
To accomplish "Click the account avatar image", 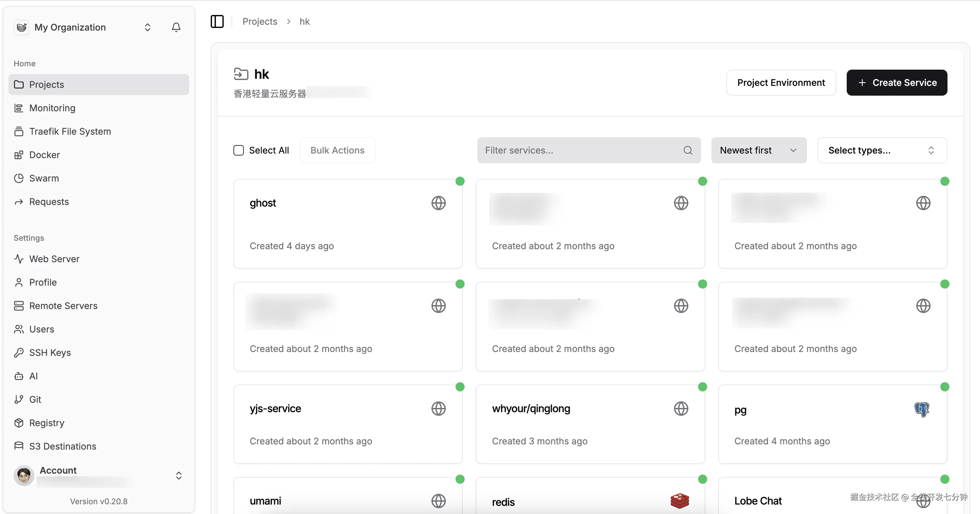I will (24, 475).
